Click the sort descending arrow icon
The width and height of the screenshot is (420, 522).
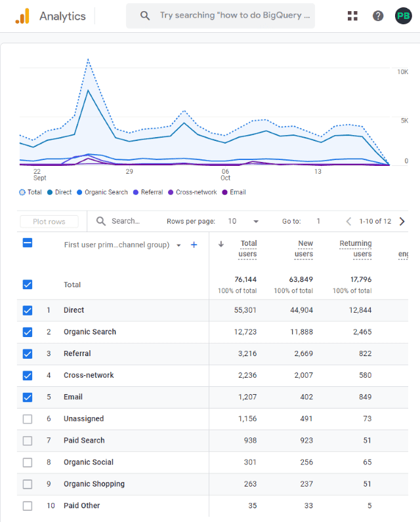click(220, 244)
